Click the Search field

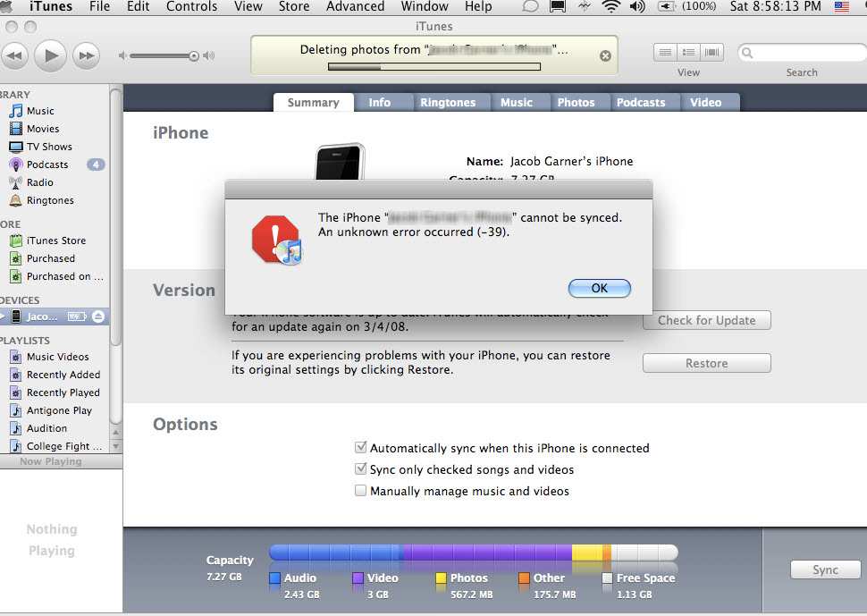point(803,53)
